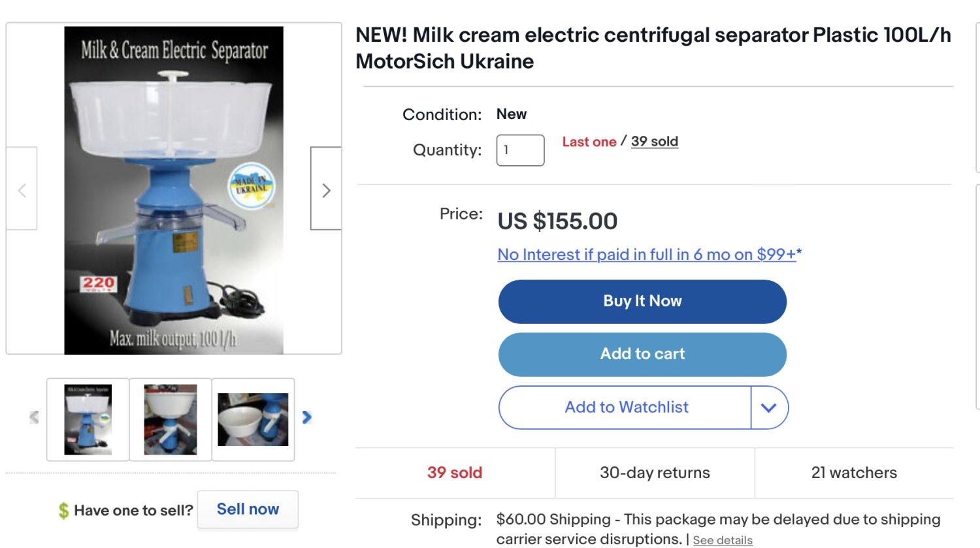Focus the Quantity input field

coord(520,150)
